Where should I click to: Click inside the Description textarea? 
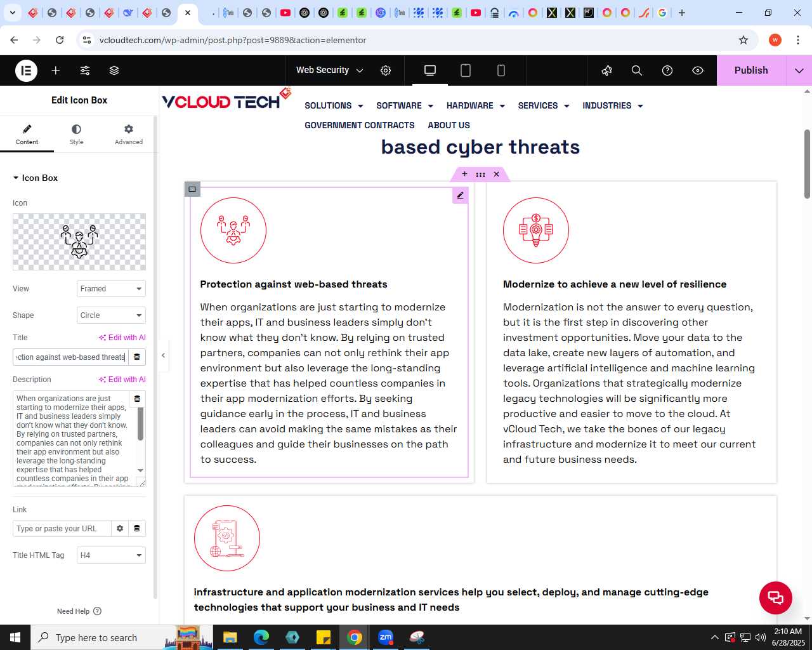click(73, 439)
